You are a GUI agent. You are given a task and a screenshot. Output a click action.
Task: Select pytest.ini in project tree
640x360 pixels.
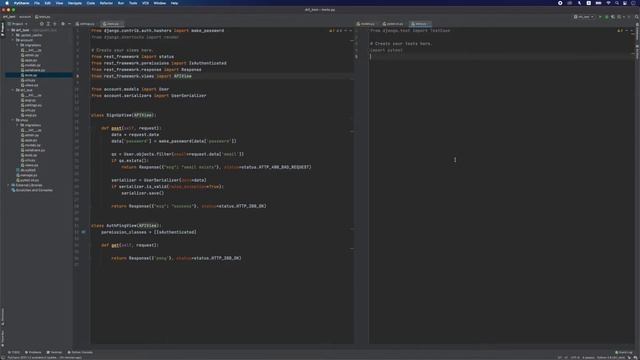(29, 180)
